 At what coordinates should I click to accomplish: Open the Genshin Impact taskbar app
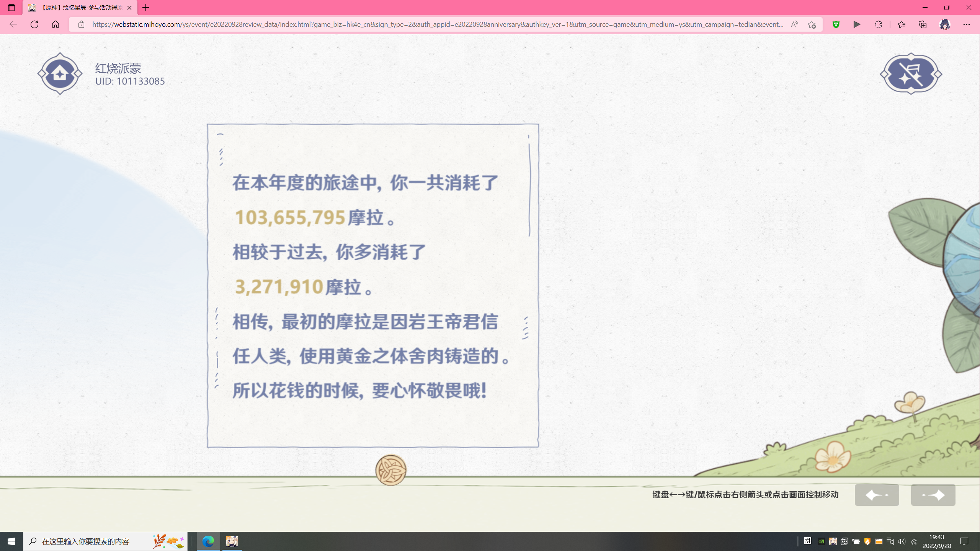point(232,541)
